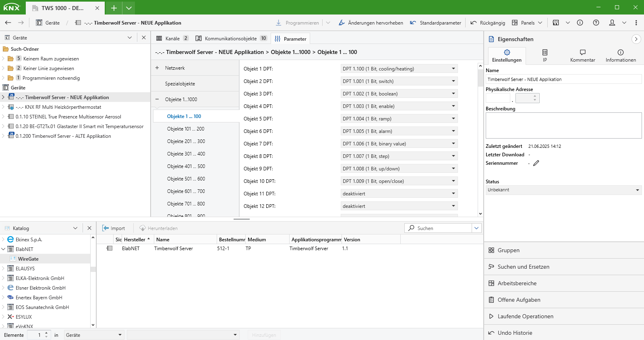The width and height of the screenshot is (644, 340).
Task: Reset to Standardparameter
Action: point(435,23)
